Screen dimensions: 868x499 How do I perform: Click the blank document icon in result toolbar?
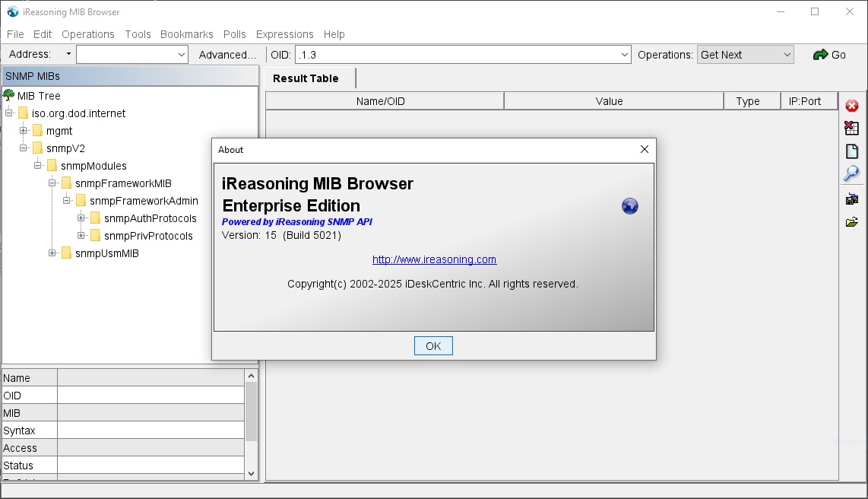(x=851, y=151)
